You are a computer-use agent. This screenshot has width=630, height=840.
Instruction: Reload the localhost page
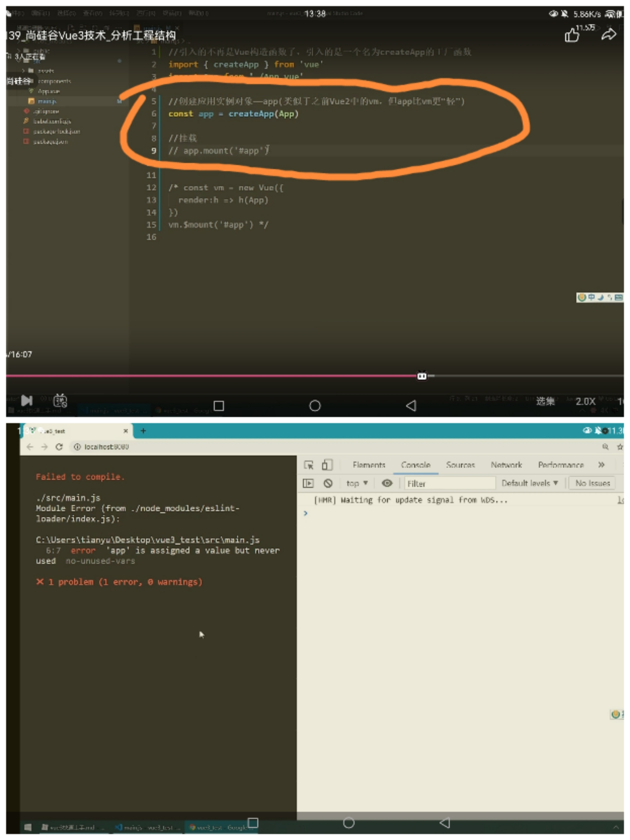59,447
